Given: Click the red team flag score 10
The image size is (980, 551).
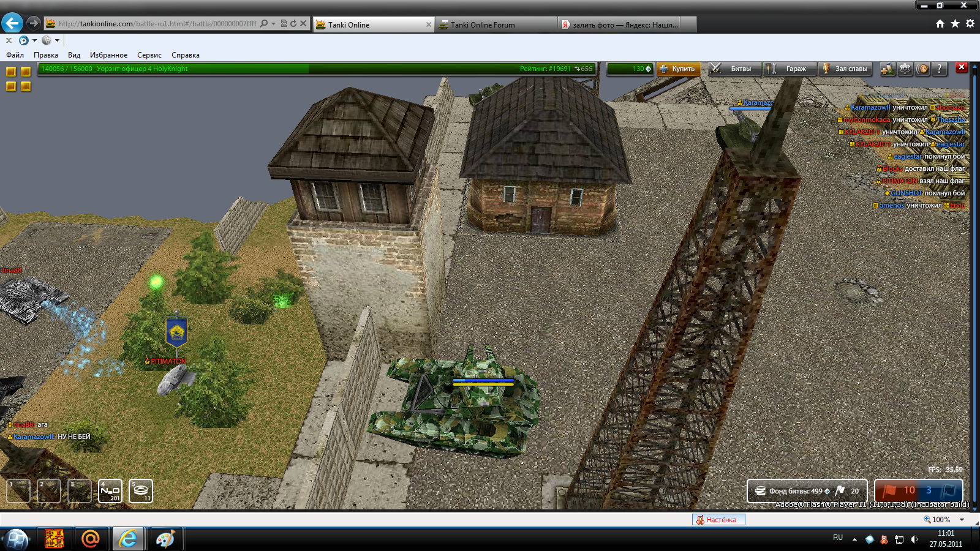Looking at the screenshot, I should [x=899, y=490].
